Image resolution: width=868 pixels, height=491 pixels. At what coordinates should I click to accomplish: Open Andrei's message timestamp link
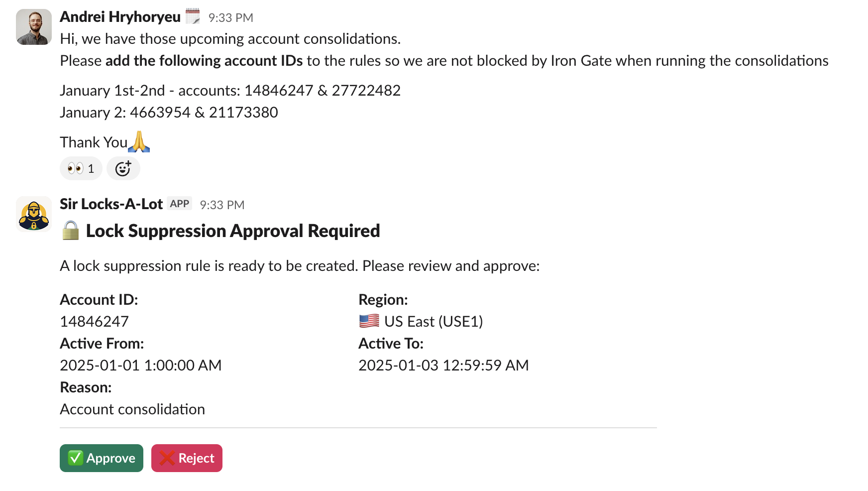coord(231,17)
